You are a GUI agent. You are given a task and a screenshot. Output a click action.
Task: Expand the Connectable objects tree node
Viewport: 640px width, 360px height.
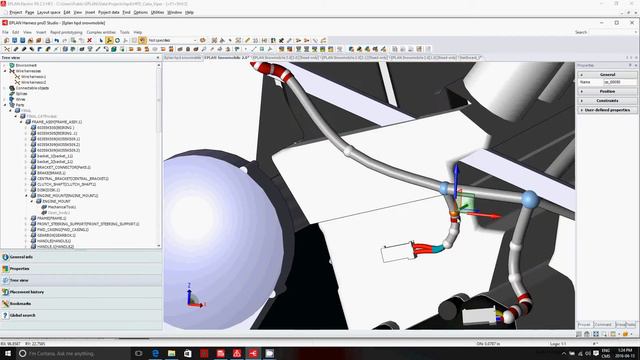click(5, 88)
